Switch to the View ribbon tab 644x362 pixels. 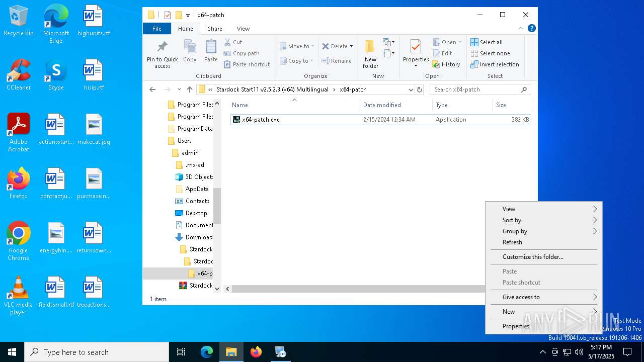click(243, 29)
